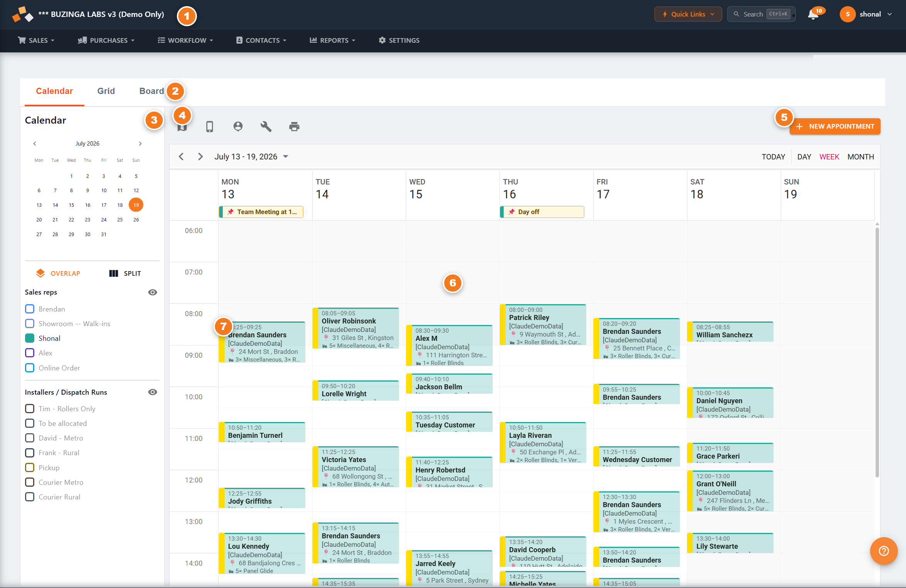The image size is (906, 588).
Task: Click the user account circle icon
Action: [x=238, y=127]
